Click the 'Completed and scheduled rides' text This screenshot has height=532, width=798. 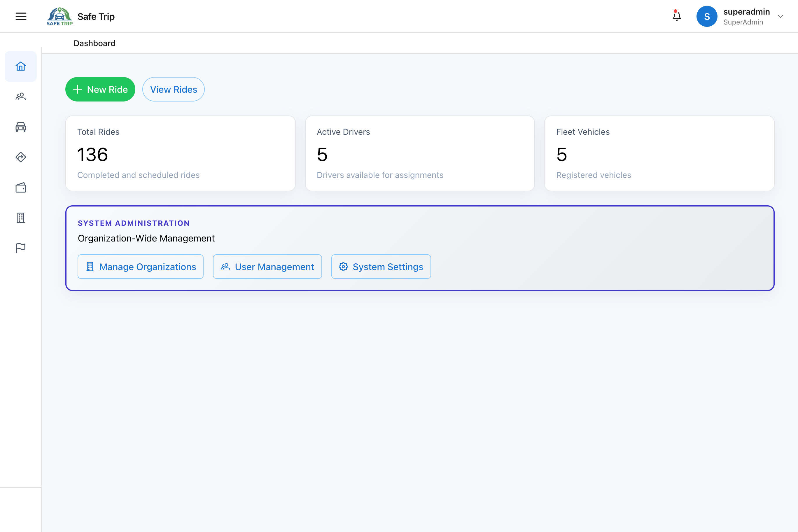coord(139,175)
